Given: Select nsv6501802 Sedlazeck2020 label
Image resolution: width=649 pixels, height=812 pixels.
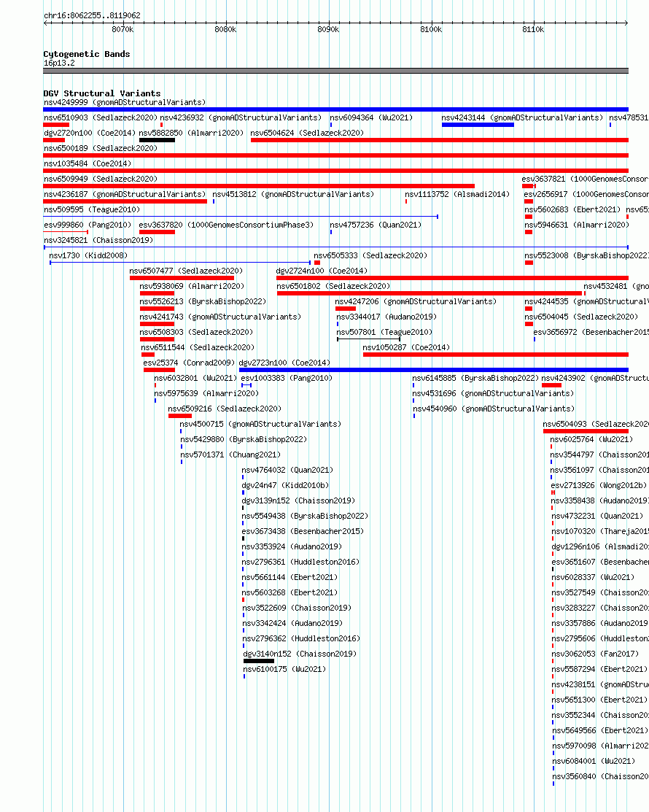Looking at the screenshot, I should 333,287.
